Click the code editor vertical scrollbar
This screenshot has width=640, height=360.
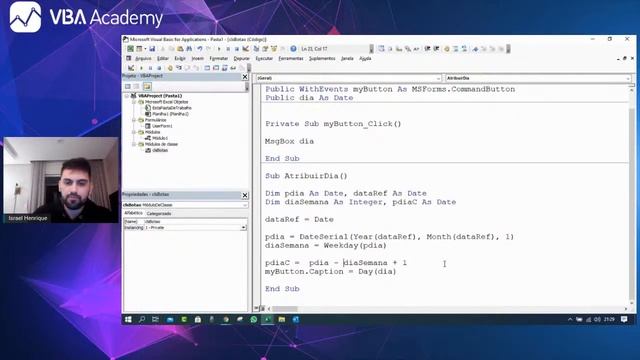[x=631, y=196]
